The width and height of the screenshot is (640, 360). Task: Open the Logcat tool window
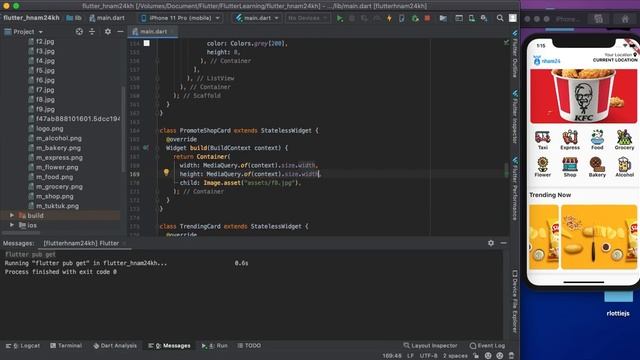(x=23, y=346)
